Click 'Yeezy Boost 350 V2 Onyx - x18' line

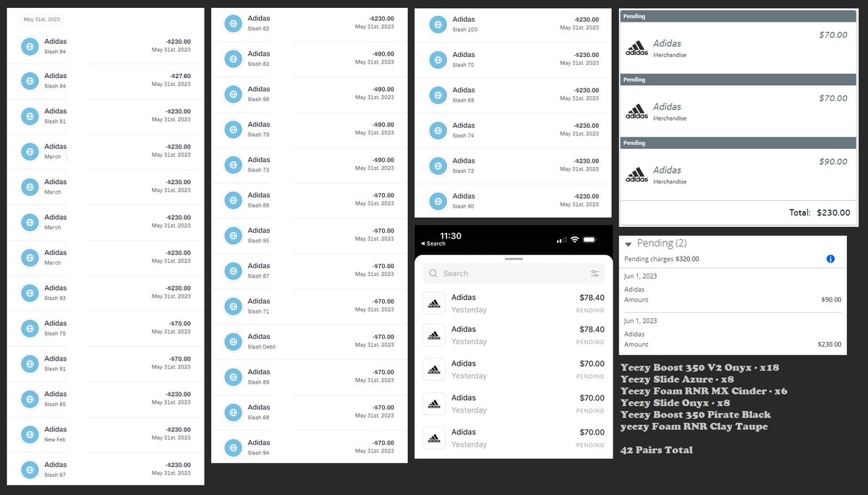click(699, 368)
